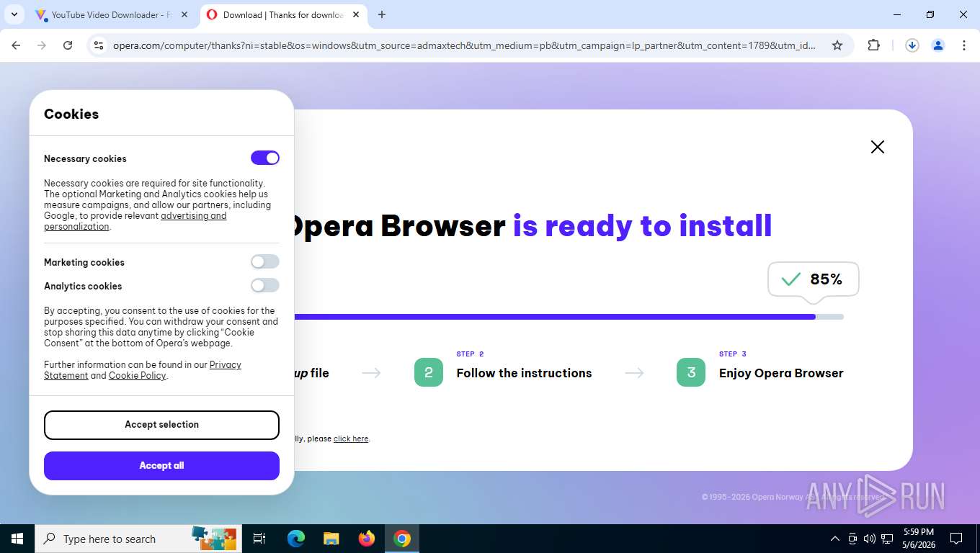Close the Opera download tab

point(356,14)
